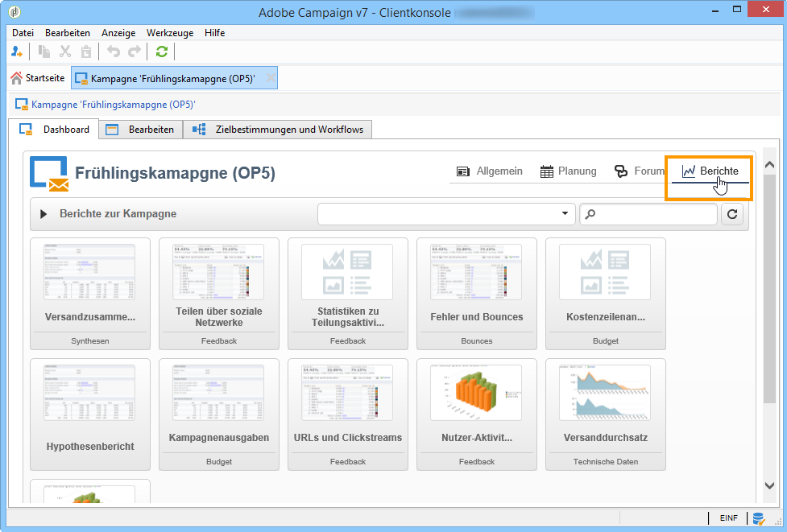
Task: Switch to the Bearbeiten campaign tab
Action: (141, 130)
